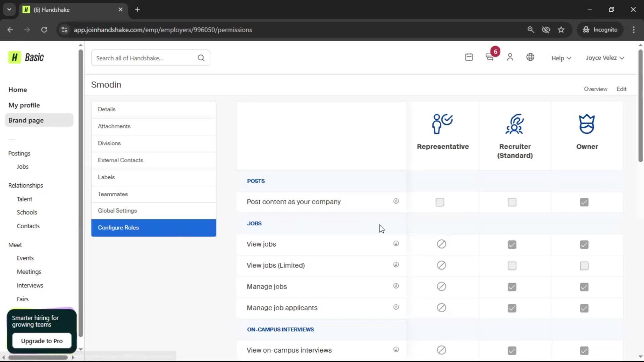This screenshot has height=362, width=644.
Task: Click the browser address bar URL
Action: point(163,30)
